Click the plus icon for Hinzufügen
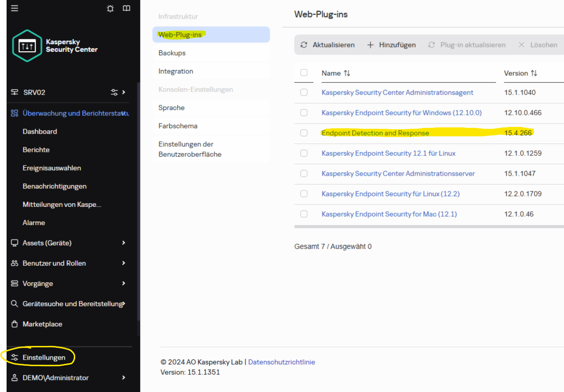Screen dimensions: 564x392 point(370,45)
